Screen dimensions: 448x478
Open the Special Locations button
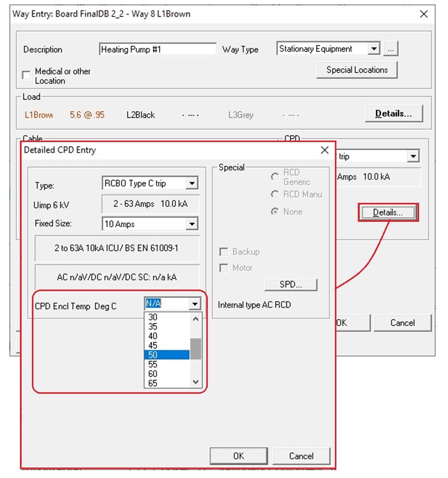(357, 70)
